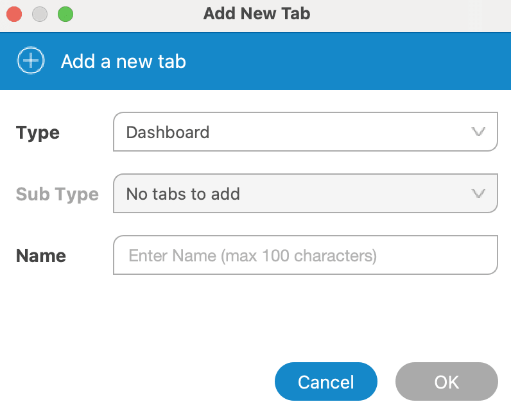Click the bold Type field label
Viewport: 511px width, 420px height.
tap(38, 132)
